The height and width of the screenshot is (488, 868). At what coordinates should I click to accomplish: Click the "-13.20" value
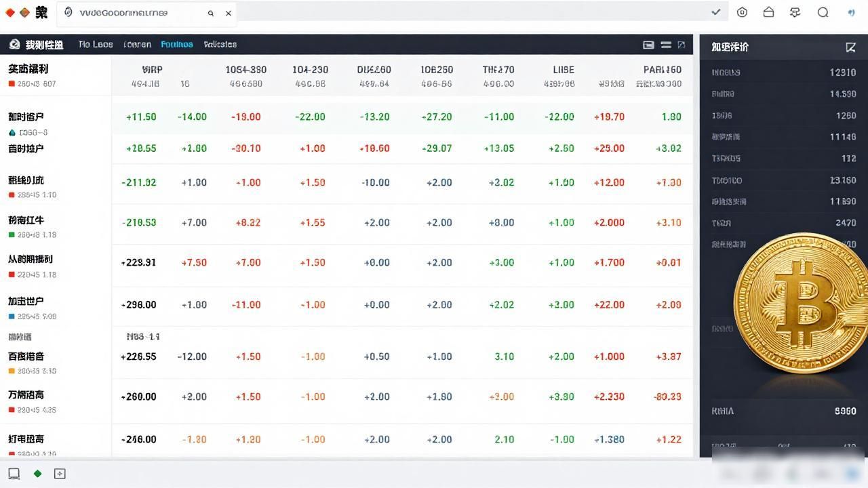click(374, 117)
